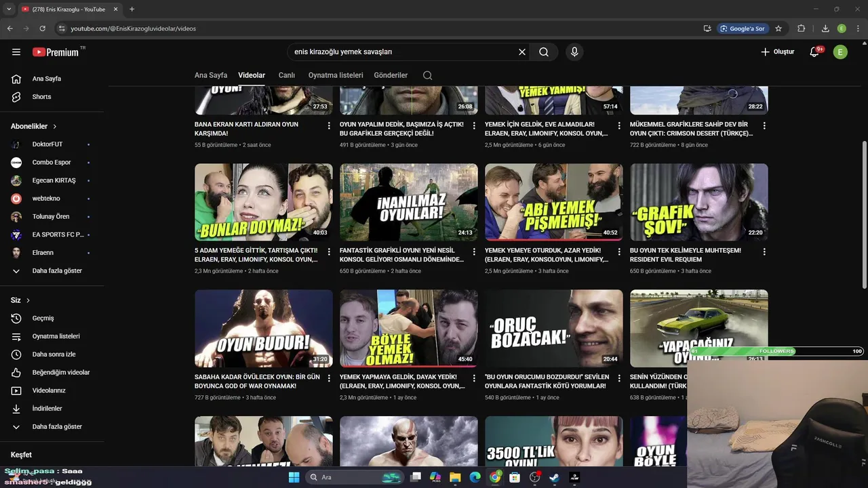This screenshot has width=868, height=488.
Task: Click the Oluştur create button
Action: pyautogui.click(x=777, y=52)
